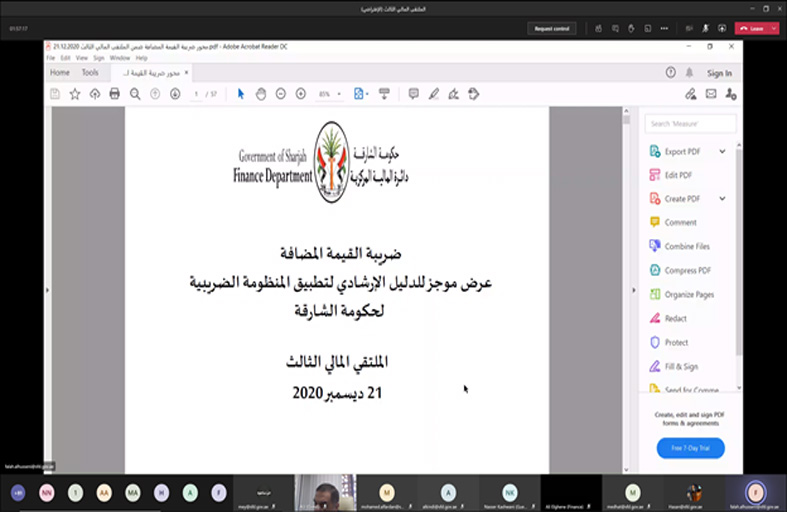
Task: Bookmark file with the star icon
Action: (75, 94)
